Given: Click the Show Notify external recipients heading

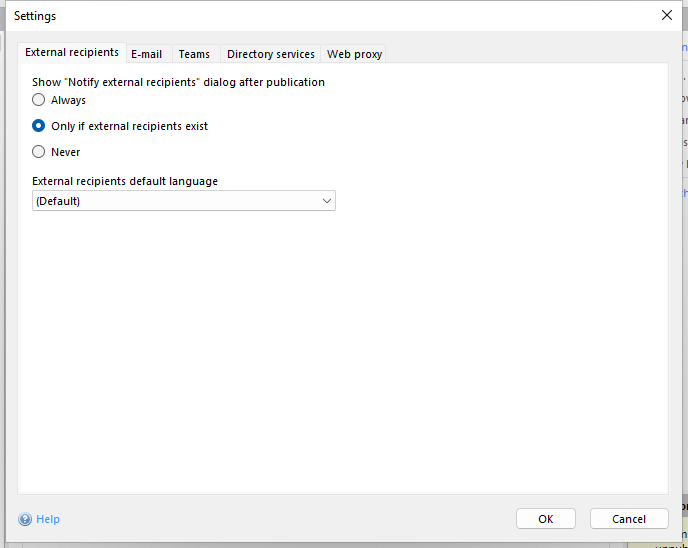Looking at the screenshot, I should click(x=178, y=82).
